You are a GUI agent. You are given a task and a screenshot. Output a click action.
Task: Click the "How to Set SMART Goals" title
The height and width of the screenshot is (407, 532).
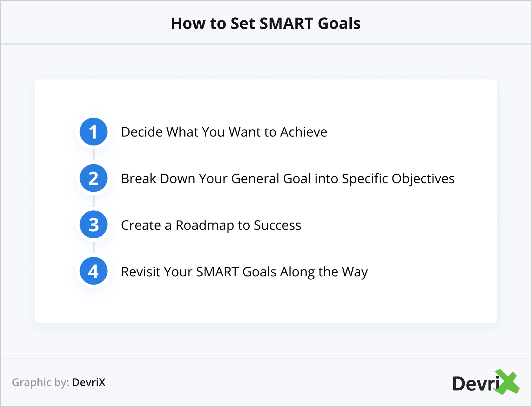click(266, 24)
